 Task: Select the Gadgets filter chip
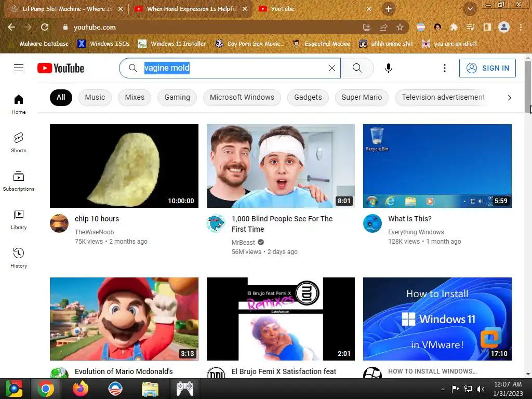pyautogui.click(x=308, y=97)
